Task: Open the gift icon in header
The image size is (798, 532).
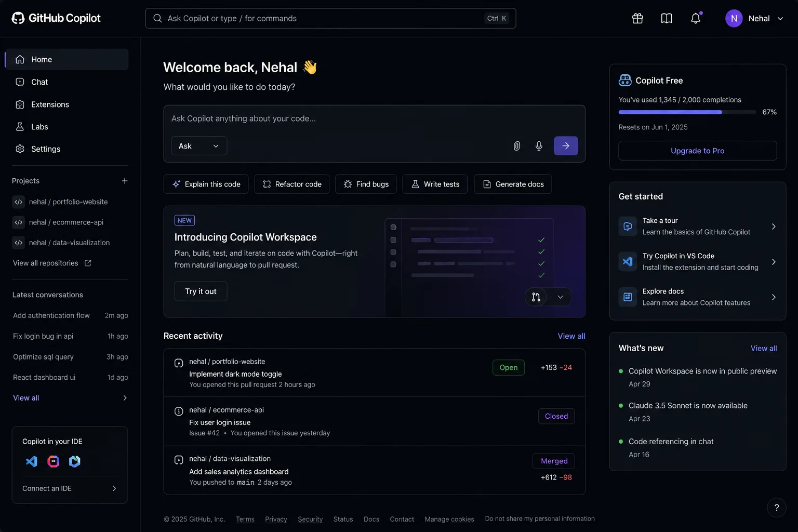Action: coord(637,18)
